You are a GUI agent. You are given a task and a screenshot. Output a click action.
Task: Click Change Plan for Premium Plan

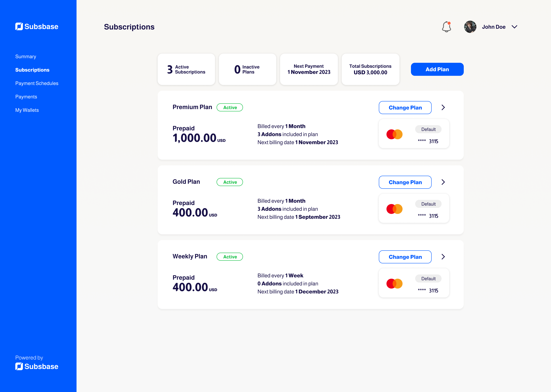[405, 108]
